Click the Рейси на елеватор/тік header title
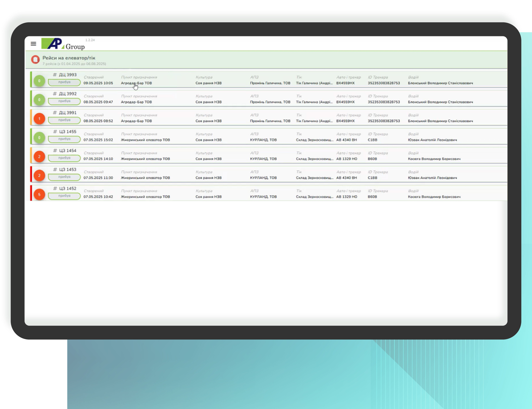 click(x=69, y=58)
